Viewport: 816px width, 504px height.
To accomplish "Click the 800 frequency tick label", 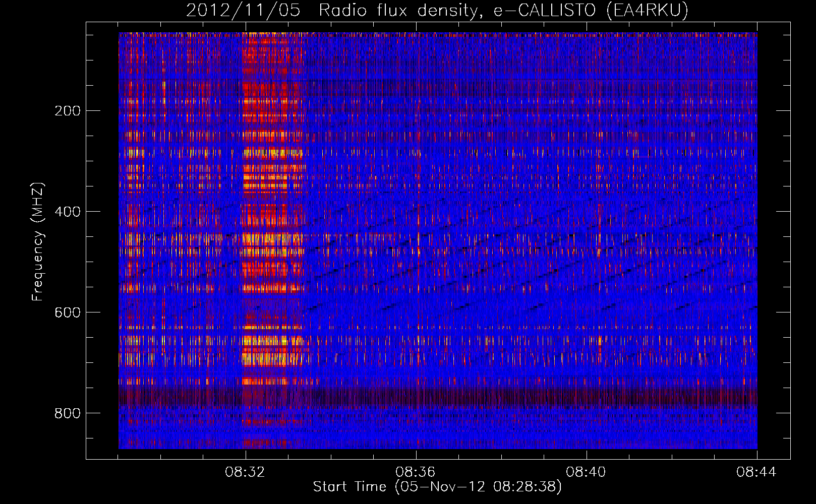I will point(68,413).
